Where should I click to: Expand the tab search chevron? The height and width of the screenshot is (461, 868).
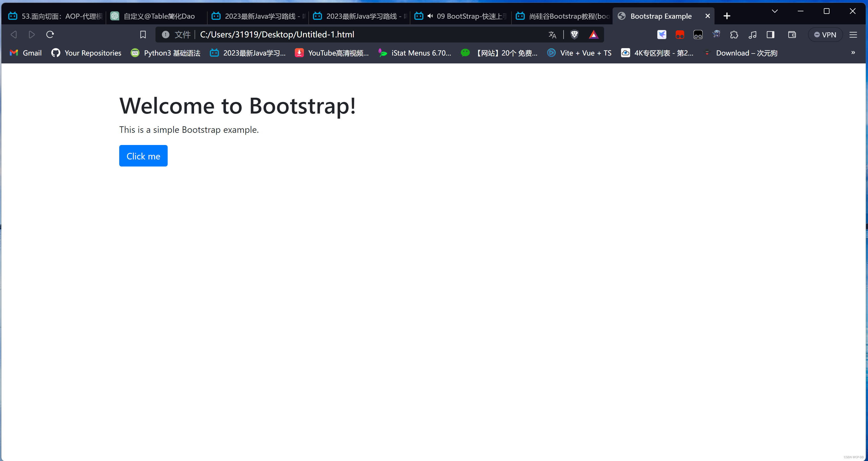pos(775,11)
